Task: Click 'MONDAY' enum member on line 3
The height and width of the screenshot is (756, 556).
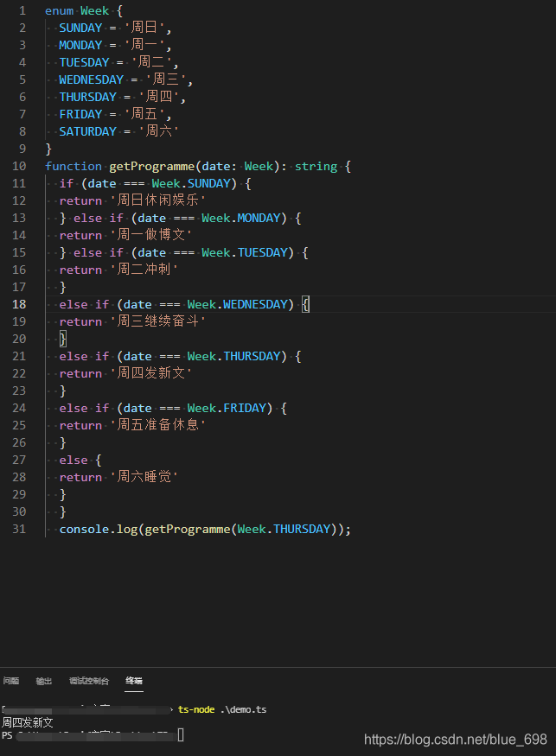Action: pos(80,45)
